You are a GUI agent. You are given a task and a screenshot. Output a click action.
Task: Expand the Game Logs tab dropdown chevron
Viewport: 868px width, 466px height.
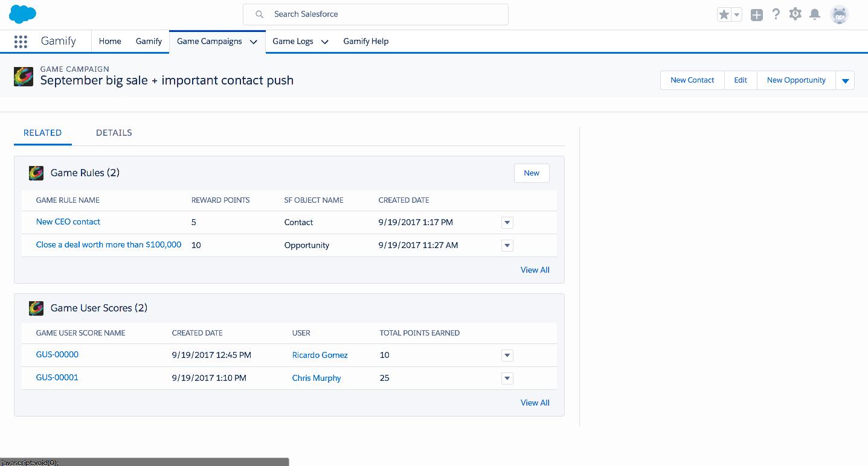pos(324,42)
